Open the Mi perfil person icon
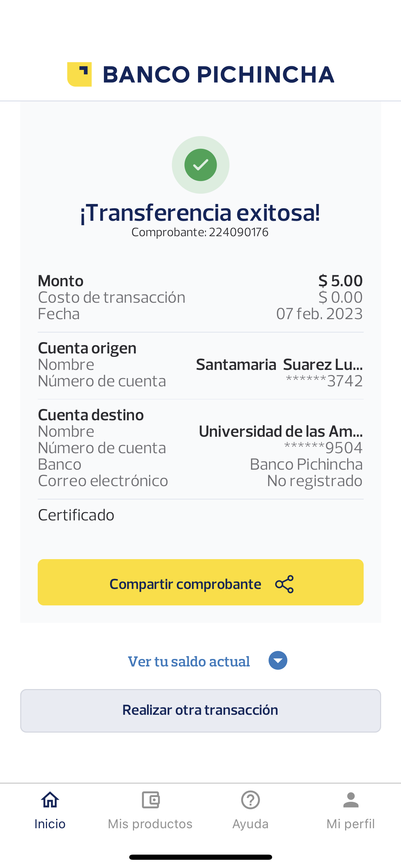Screen dimensions: 401x868 coord(351,800)
